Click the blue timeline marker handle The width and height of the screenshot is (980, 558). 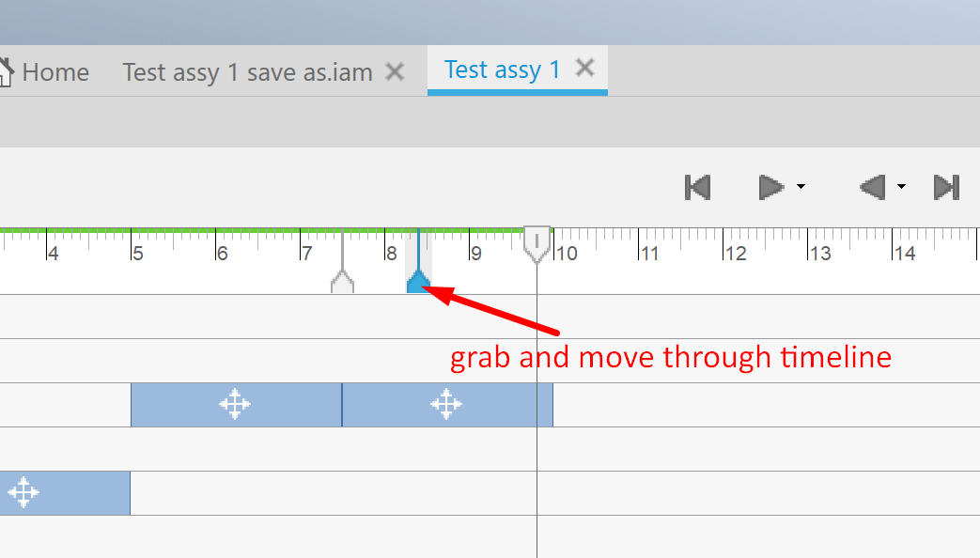point(418,280)
